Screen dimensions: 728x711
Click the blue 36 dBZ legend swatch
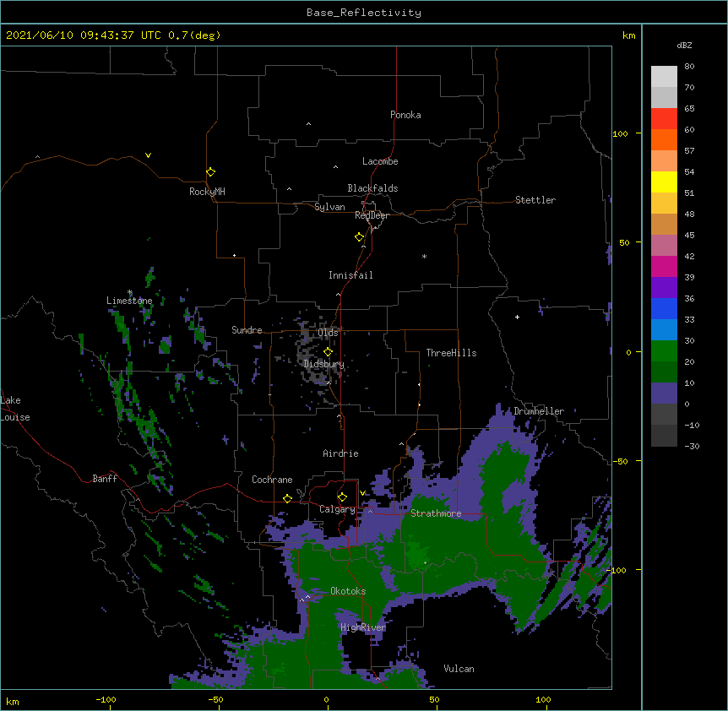click(x=664, y=308)
